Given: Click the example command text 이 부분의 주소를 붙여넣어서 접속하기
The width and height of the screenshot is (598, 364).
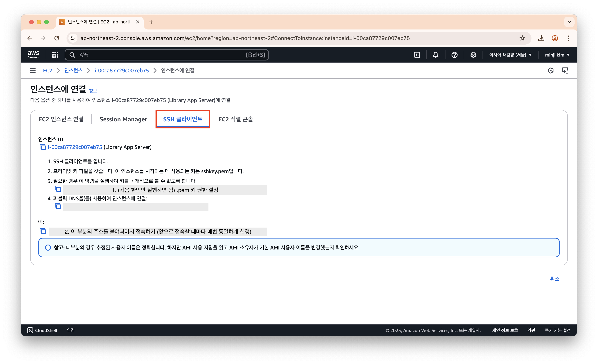Looking at the screenshot, I should [x=158, y=232].
